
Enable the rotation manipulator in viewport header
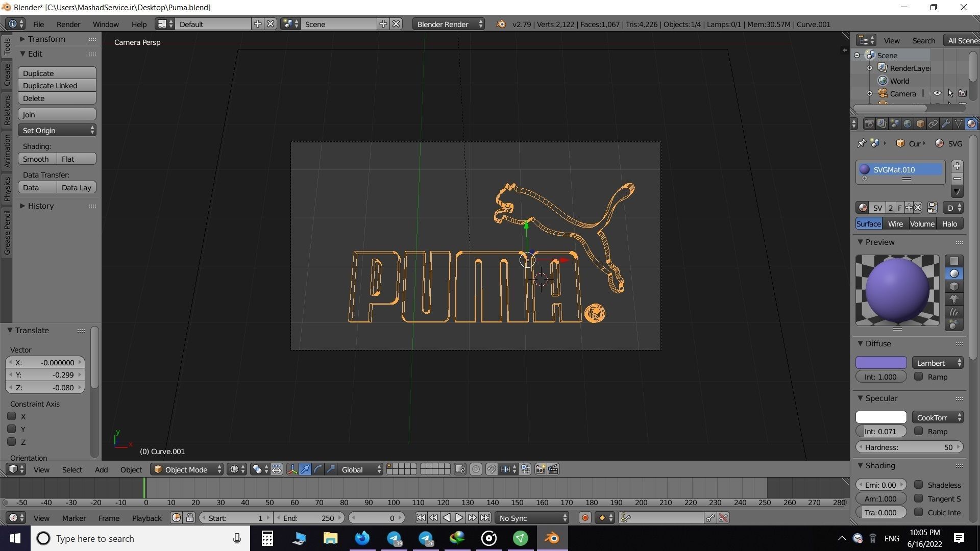point(317,469)
